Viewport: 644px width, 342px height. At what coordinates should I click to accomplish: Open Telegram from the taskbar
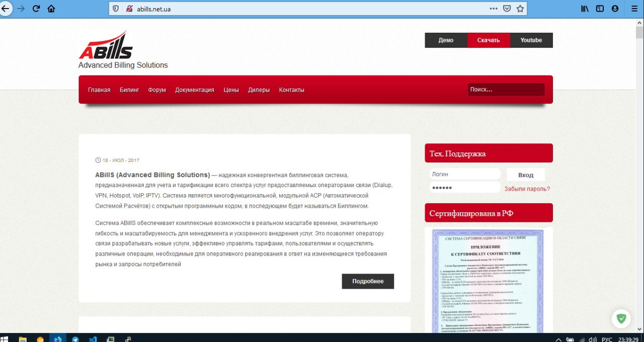(75, 338)
